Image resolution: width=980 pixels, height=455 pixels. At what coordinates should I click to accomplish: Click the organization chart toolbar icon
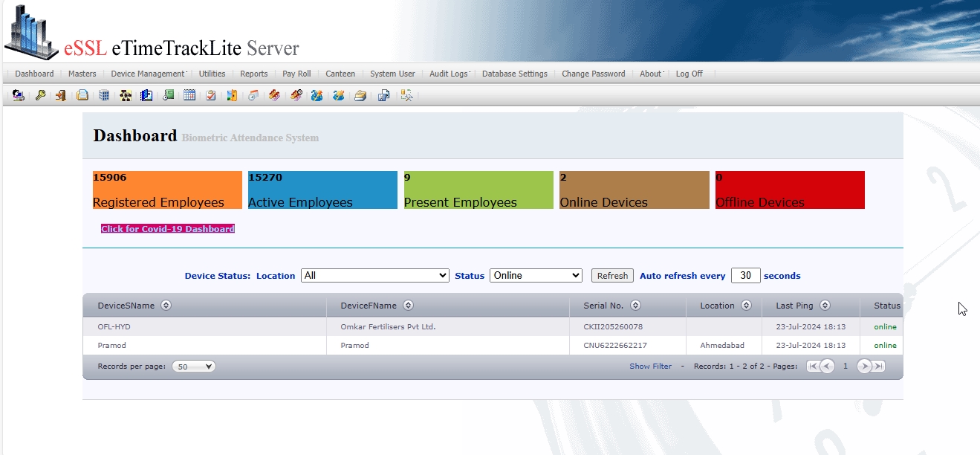[x=126, y=95]
